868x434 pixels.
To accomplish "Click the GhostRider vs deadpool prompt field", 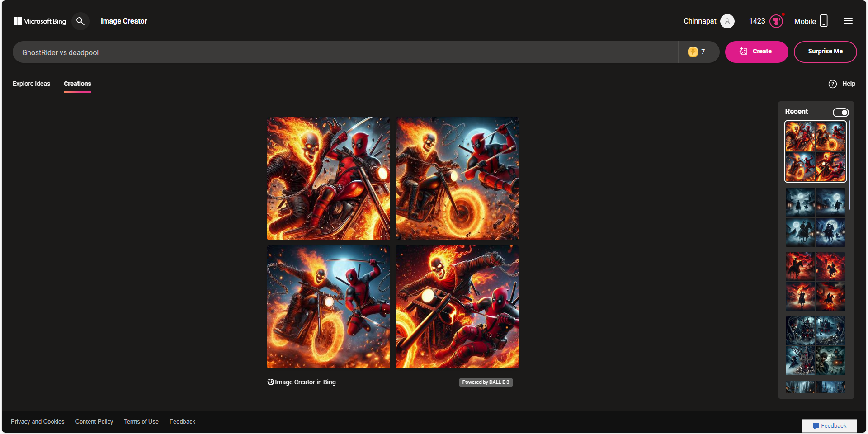I will click(344, 52).
